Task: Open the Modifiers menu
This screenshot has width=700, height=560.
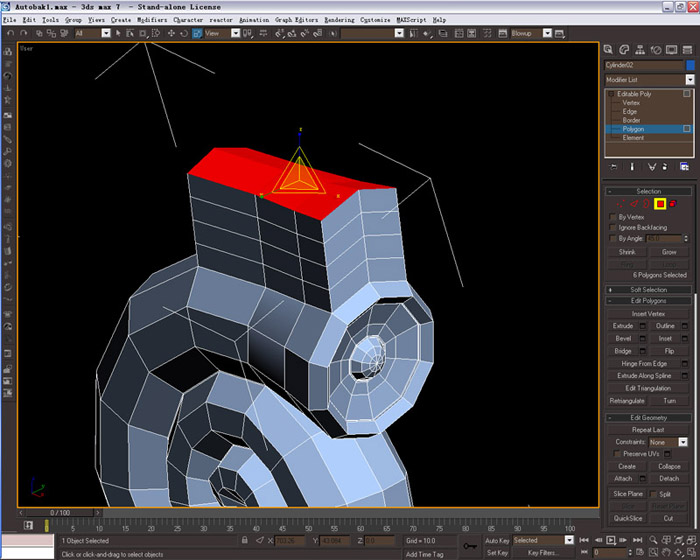Action: (152, 20)
